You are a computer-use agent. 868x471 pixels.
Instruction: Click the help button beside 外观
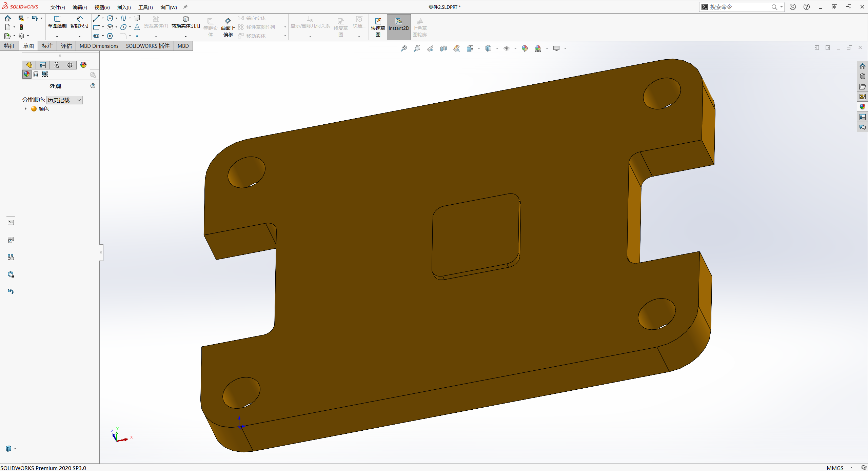pos(93,86)
